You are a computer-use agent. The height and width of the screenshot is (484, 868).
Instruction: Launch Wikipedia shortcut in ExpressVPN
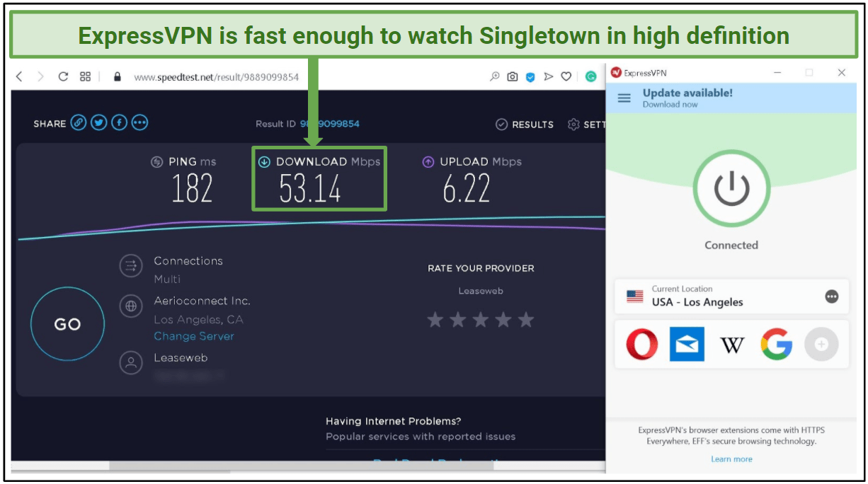tap(732, 345)
